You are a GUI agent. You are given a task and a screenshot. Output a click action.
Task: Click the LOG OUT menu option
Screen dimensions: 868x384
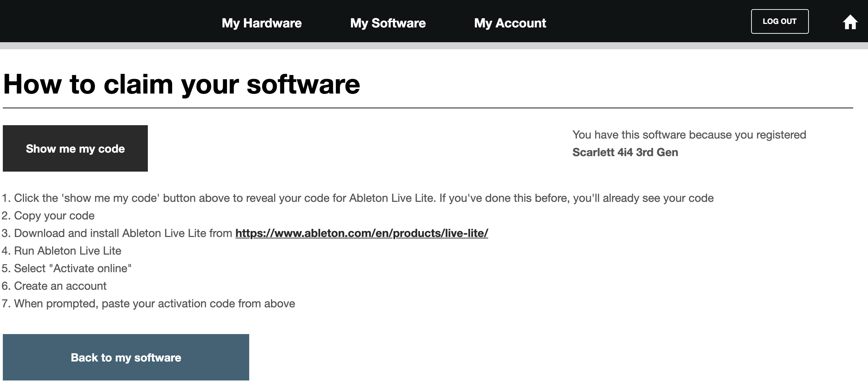(779, 21)
